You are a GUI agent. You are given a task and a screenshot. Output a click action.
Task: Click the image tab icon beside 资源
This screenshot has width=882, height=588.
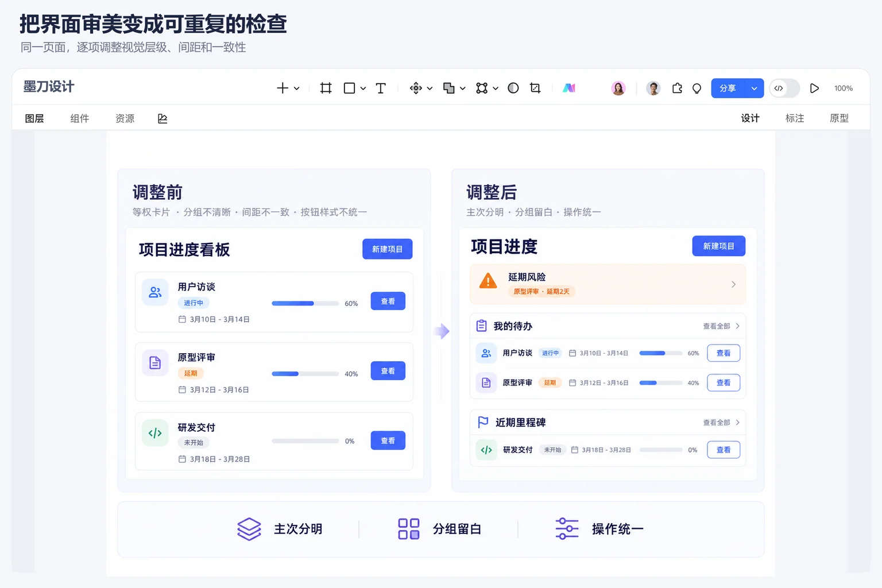pos(163,118)
